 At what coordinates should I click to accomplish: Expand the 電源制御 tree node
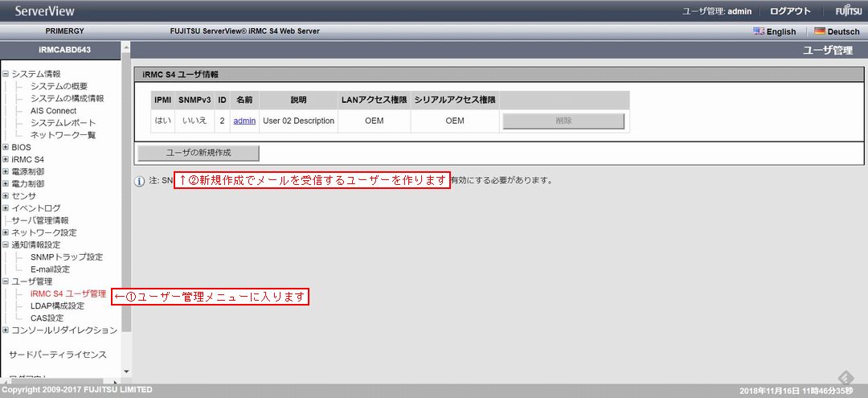(x=6, y=171)
